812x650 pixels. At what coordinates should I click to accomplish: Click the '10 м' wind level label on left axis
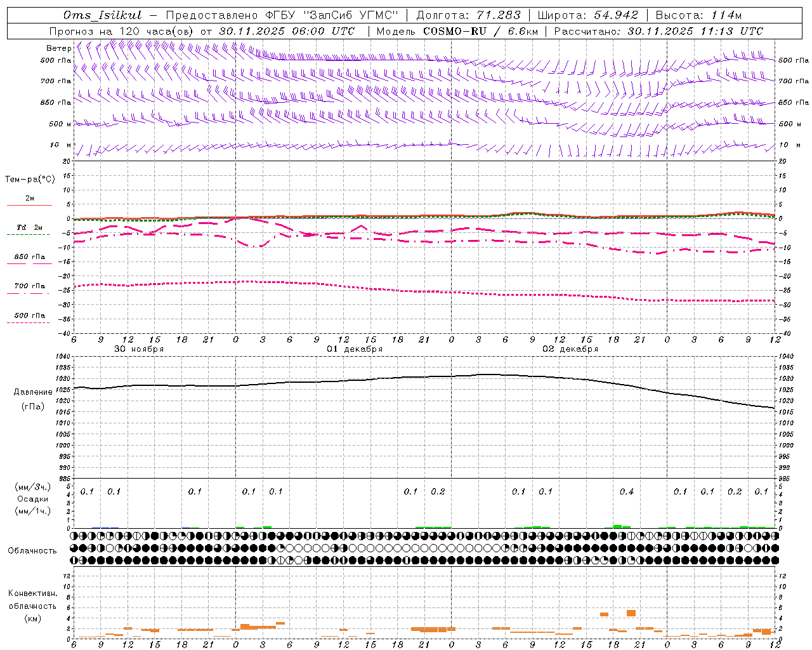[60, 145]
